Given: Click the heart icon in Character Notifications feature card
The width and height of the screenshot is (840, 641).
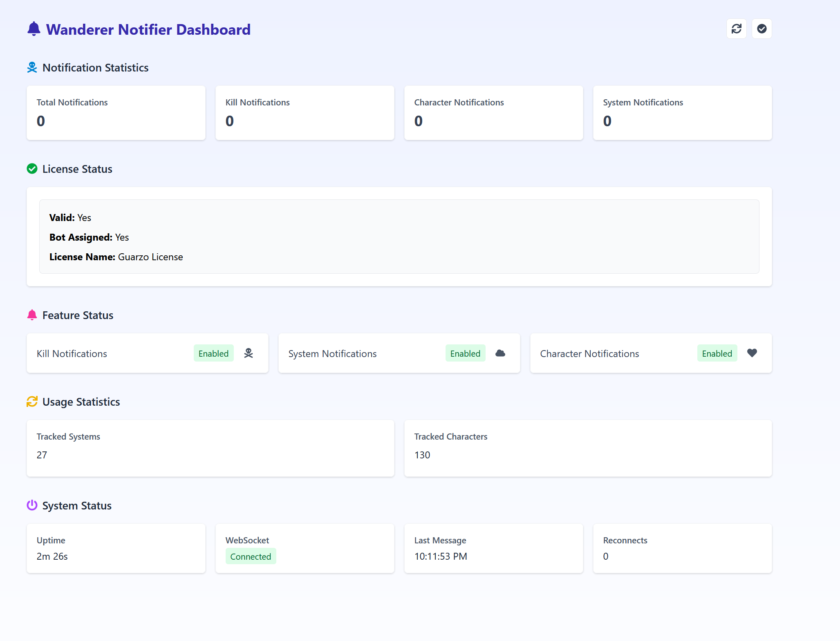Looking at the screenshot, I should [x=752, y=353].
